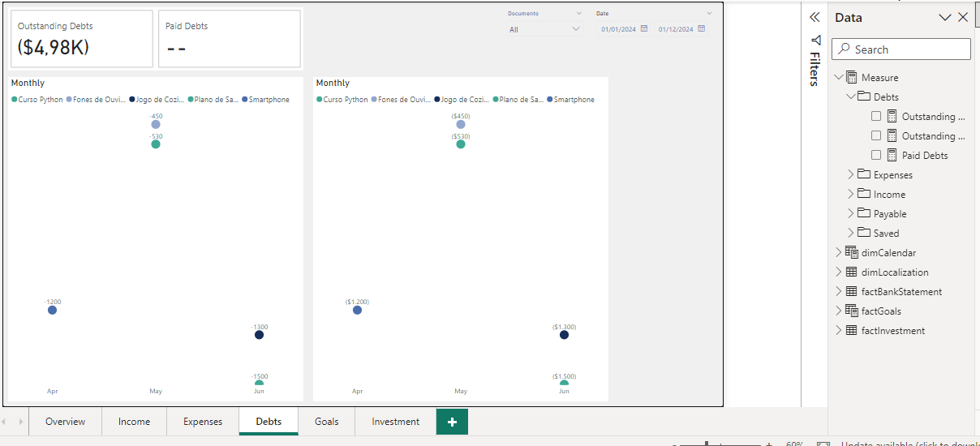Expand the Income folder
The image size is (980, 446).
(x=851, y=194)
